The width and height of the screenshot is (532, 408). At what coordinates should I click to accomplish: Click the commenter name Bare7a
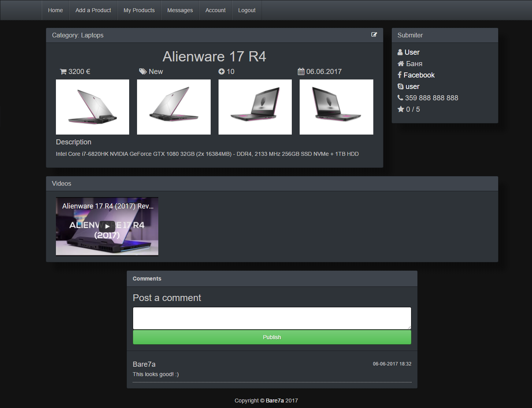144,364
